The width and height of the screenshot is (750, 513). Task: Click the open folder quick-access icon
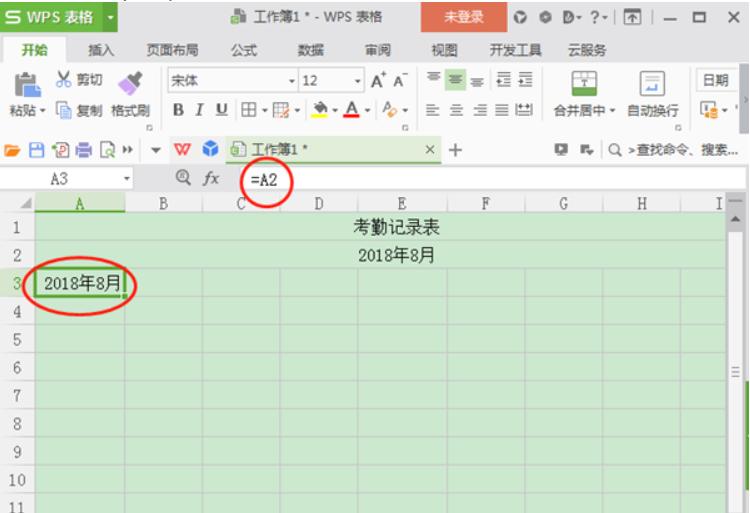(12, 150)
